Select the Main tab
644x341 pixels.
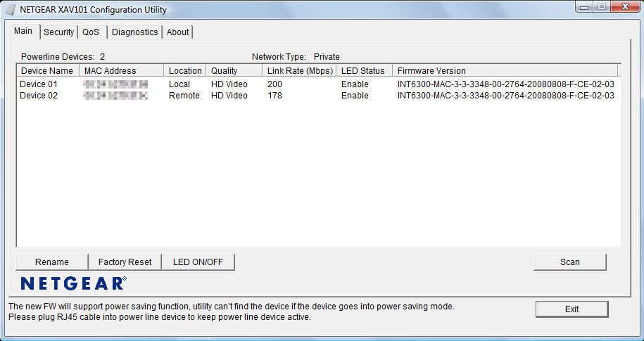23,31
